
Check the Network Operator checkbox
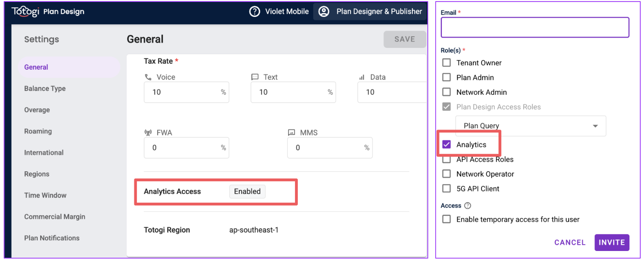[447, 174]
